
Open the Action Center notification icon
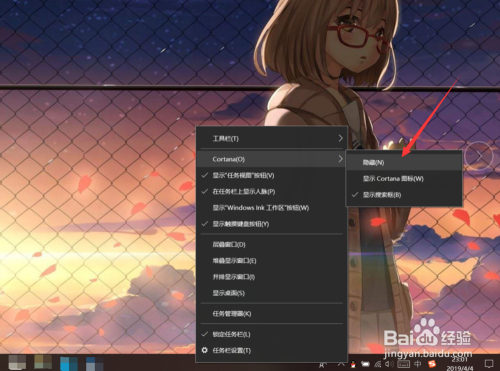click(x=489, y=364)
